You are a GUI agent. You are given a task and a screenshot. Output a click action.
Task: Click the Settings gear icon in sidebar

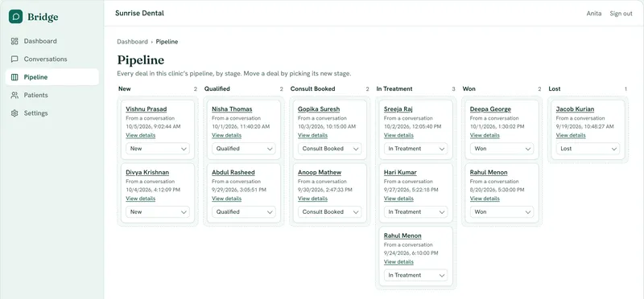(x=14, y=113)
